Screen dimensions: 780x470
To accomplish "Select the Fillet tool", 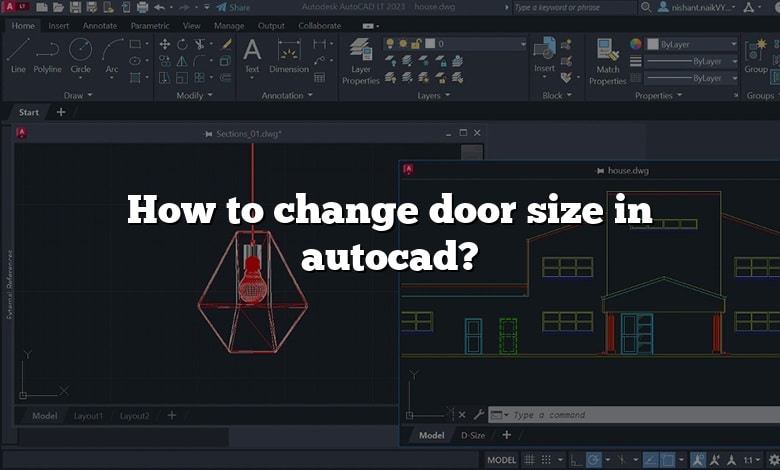I will coord(199,61).
